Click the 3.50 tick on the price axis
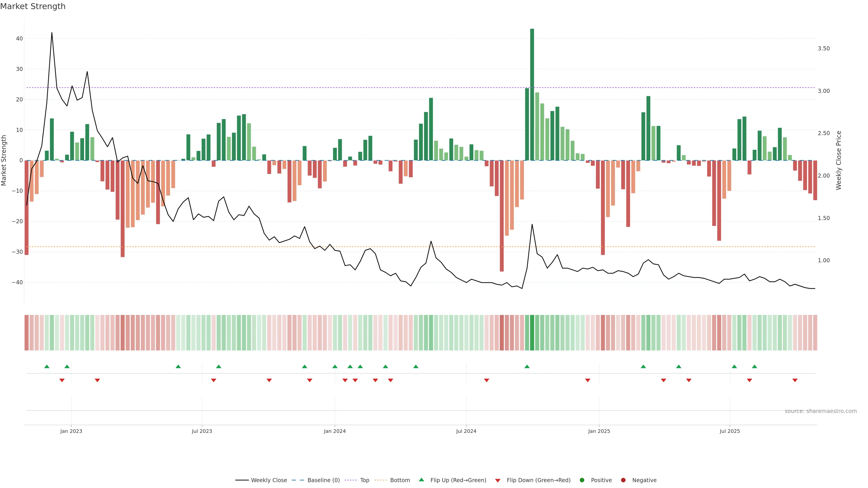The image size is (868, 488). coord(823,49)
